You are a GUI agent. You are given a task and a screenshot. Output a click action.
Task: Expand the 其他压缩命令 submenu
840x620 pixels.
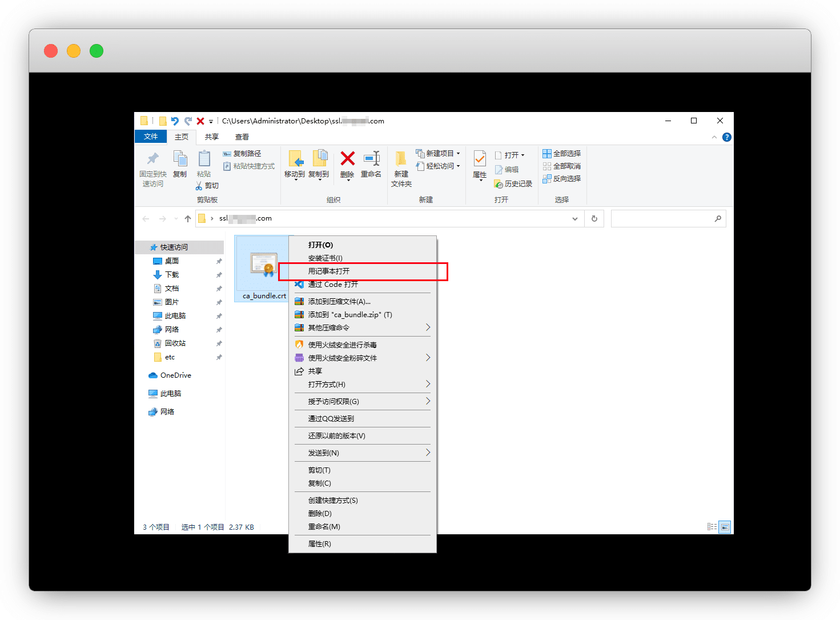coord(428,327)
